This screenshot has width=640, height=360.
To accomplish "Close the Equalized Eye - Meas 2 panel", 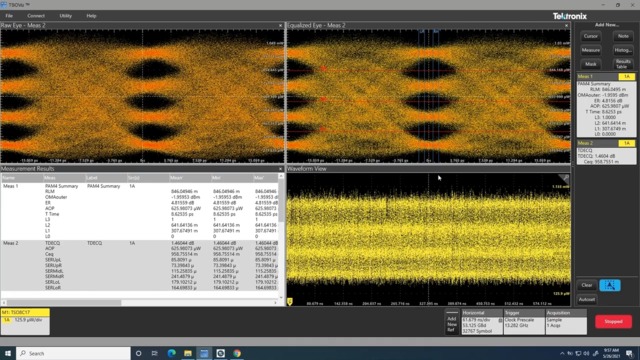I will tap(566, 25).
